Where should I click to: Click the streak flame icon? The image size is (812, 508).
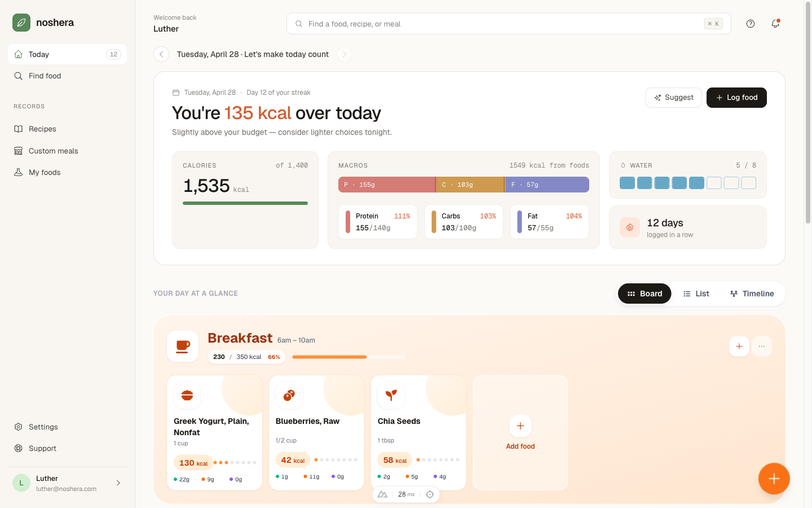click(630, 227)
